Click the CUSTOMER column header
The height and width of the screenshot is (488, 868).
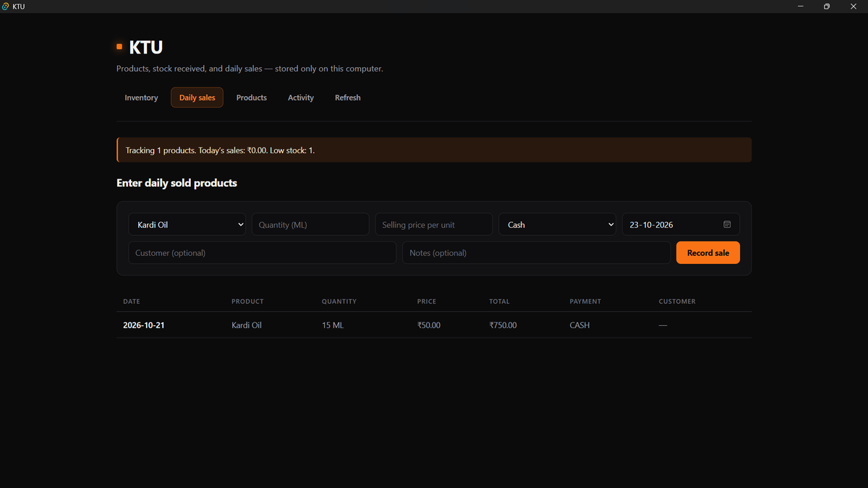[677, 301]
